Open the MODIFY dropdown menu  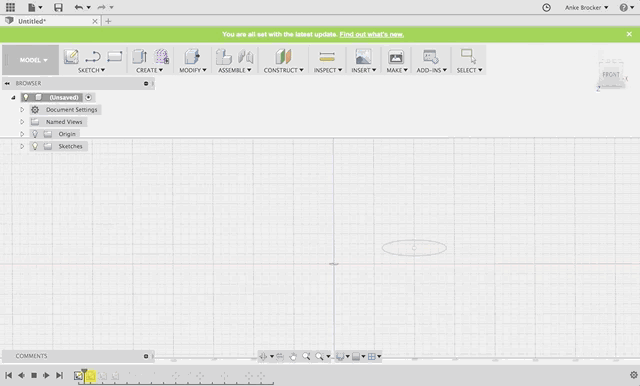point(193,70)
